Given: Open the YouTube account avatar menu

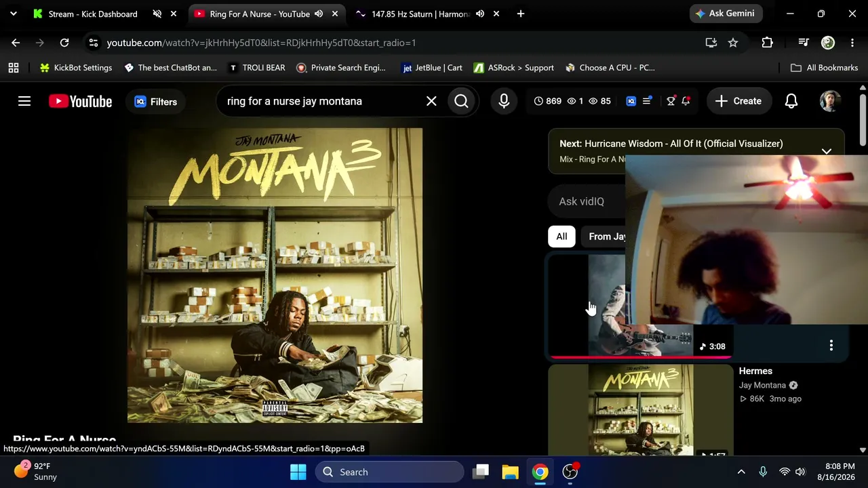Looking at the screenshot, I should point(830,101).
